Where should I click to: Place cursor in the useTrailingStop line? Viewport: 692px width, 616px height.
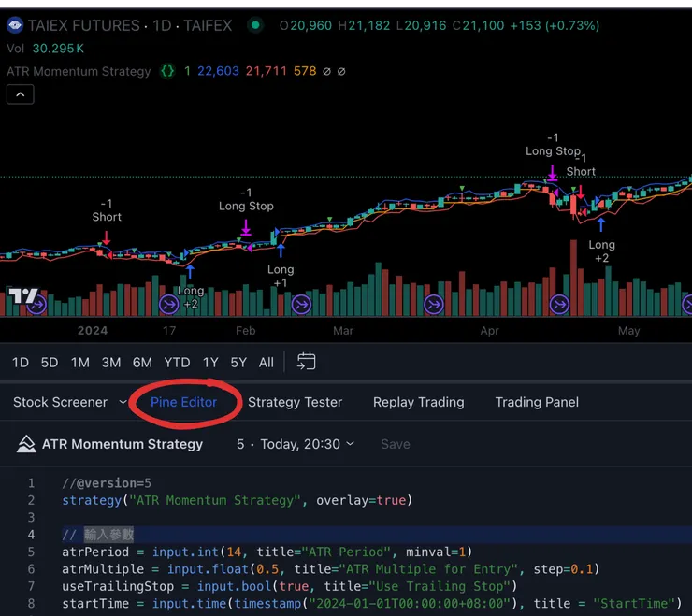click(290, 586)
